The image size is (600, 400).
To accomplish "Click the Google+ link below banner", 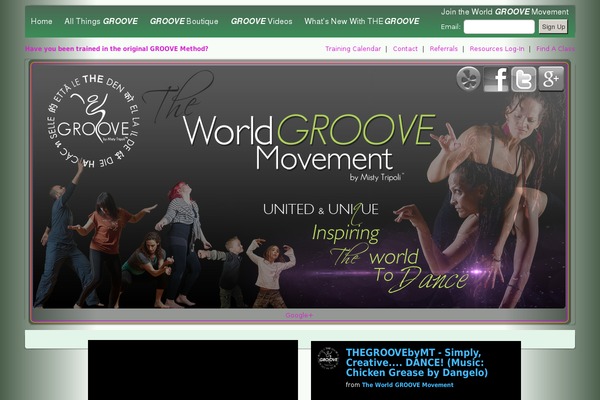I will (x=299, y=315).
